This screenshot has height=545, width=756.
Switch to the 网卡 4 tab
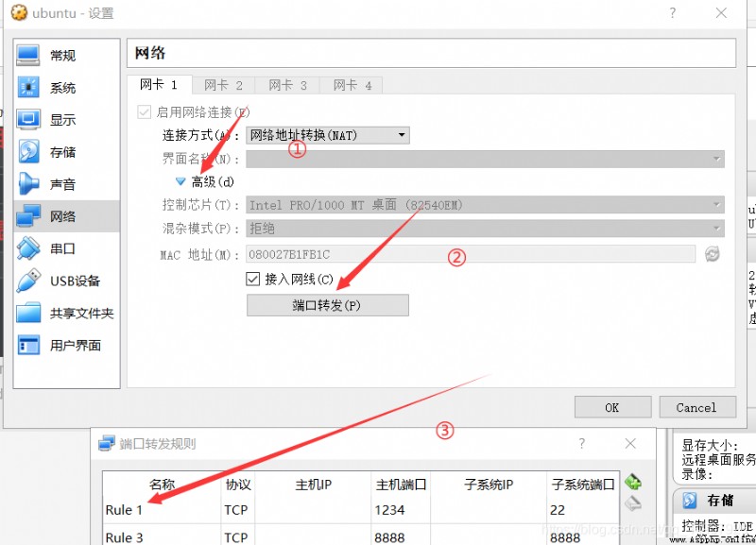352,85
